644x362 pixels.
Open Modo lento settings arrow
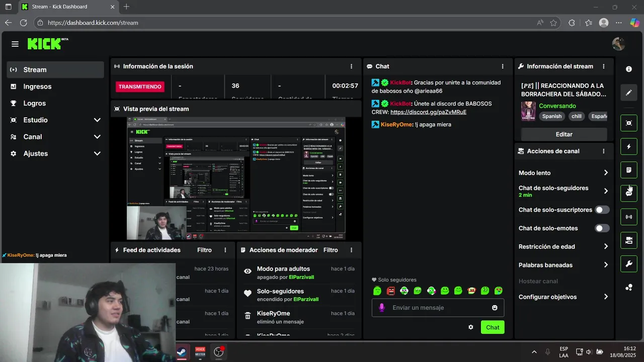point(606,173)
